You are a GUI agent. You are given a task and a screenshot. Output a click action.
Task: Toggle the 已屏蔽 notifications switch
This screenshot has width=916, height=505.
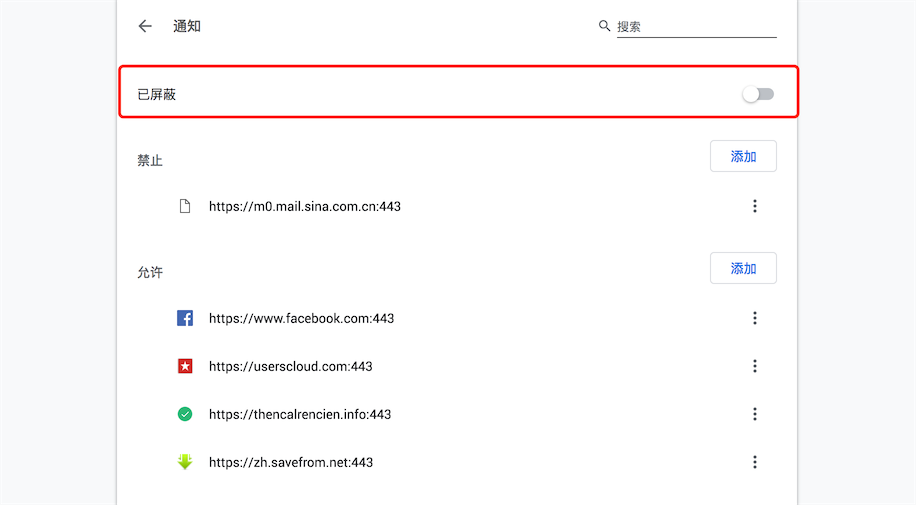pyautogui.click(x=758, y=94)
